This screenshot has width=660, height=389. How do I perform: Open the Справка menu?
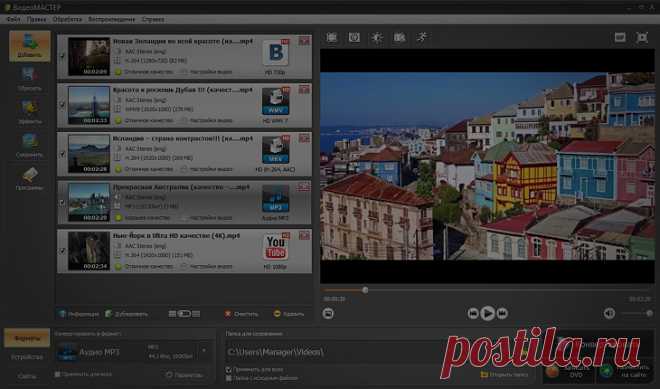(x=153, y=19)
